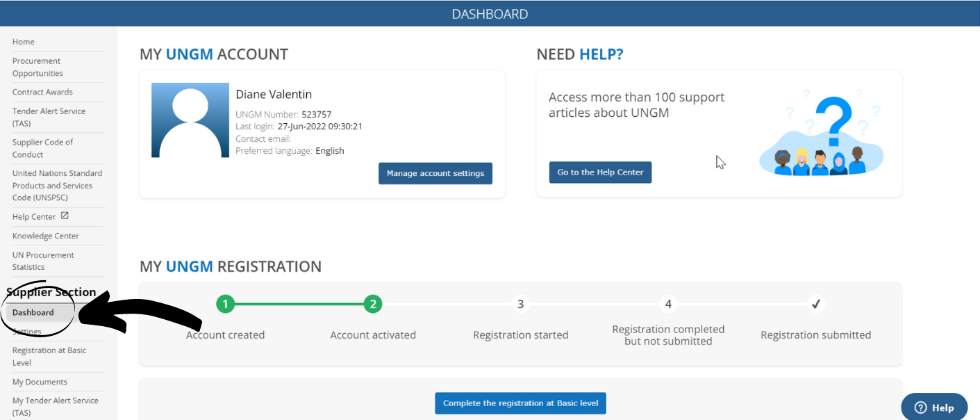Open My Tender Alert Service (TAS)
980x420 pixels.
(x=56, y=406)
